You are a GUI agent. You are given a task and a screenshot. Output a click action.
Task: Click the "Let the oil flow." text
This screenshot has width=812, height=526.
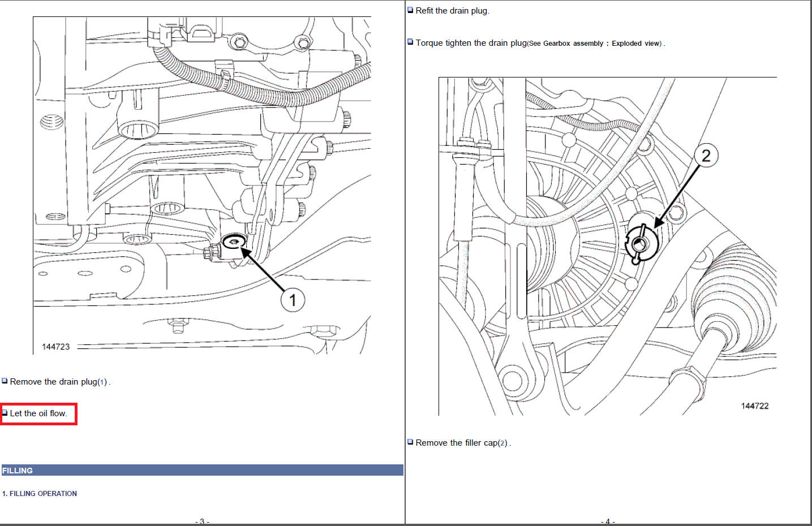[x=38, y=413]
